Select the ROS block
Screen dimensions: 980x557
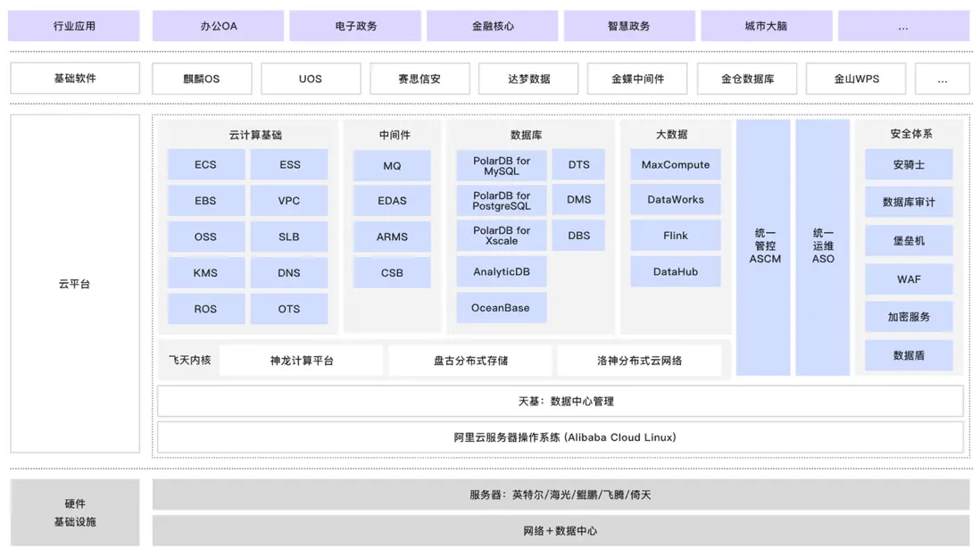point(205,309)
